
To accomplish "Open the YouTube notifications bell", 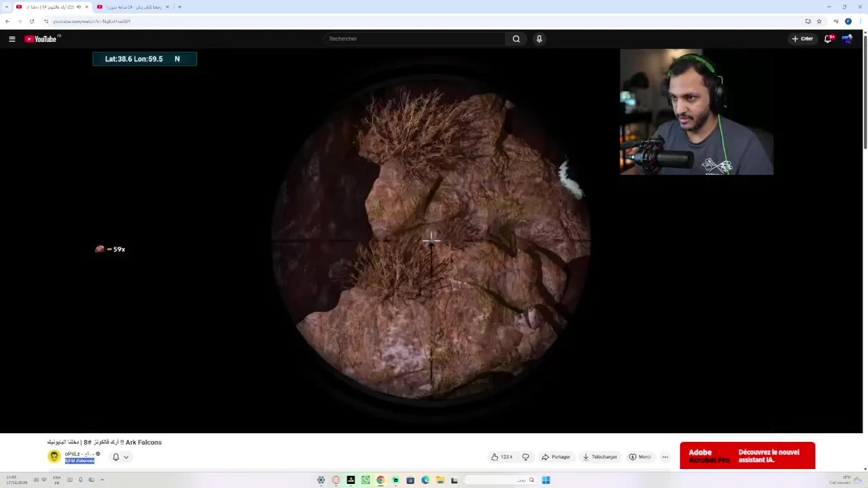I will (x=828, y=39).
